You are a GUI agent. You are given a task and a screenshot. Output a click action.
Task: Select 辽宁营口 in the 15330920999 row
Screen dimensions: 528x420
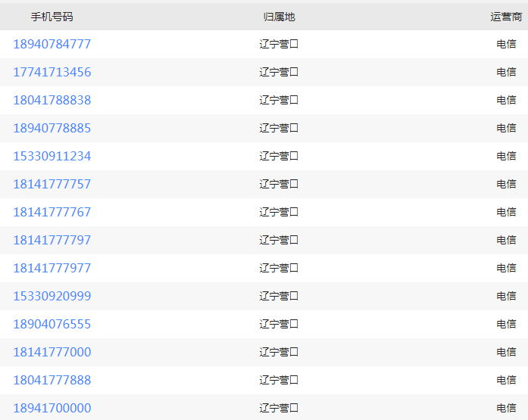pyautogui.click(x=279, y=296)
